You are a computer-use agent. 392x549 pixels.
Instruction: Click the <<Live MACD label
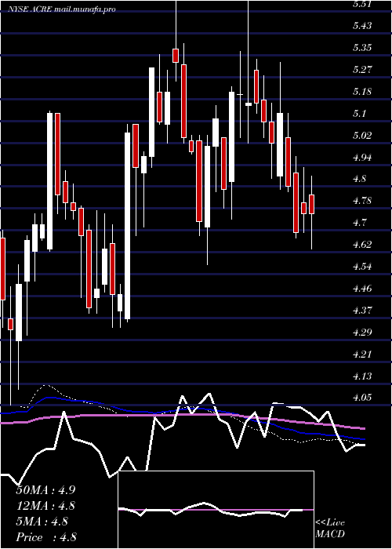tap(330, 529)
